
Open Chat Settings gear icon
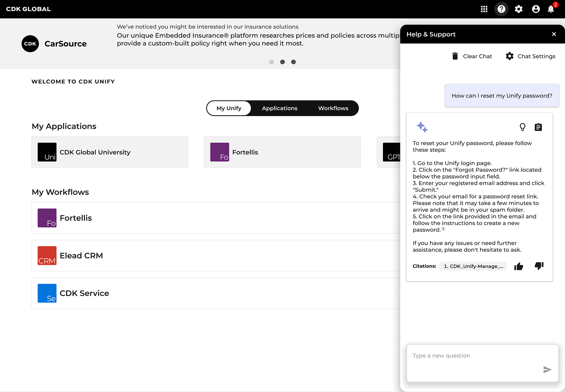click(510, 56)
